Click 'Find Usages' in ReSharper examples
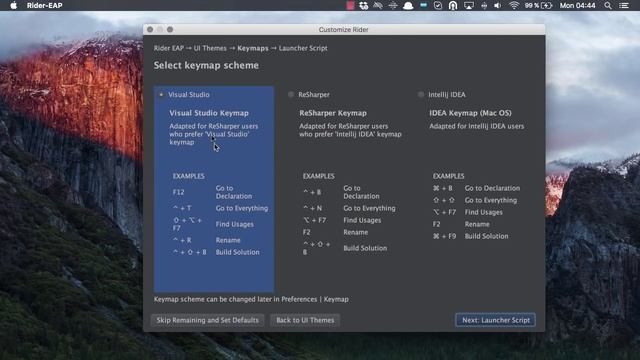This screenshot has height=360, width=640. [362, 220]
